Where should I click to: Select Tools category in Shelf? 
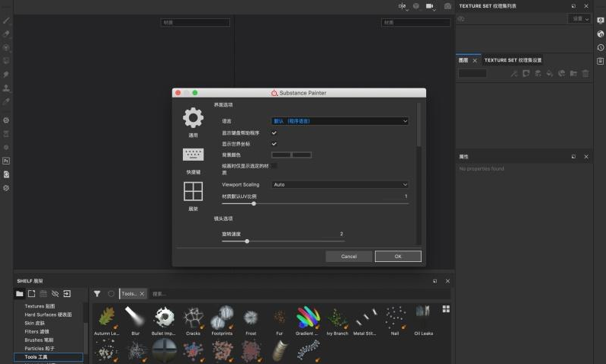pos(48,357)
